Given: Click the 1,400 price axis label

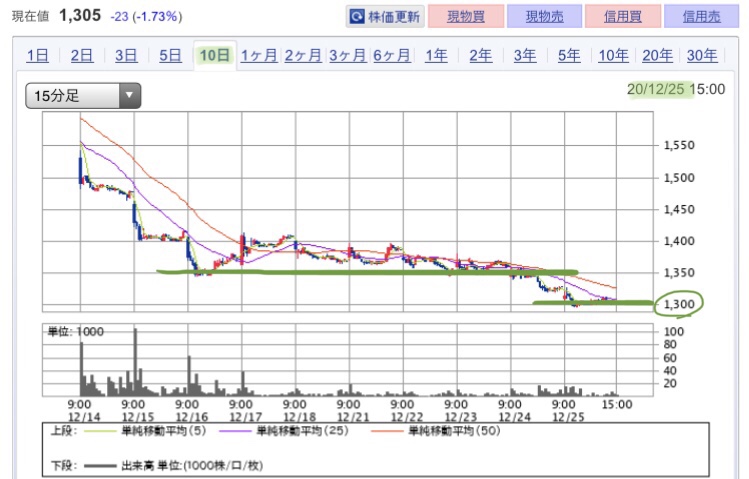Looking at the screenshot, I should coord(679,241).
